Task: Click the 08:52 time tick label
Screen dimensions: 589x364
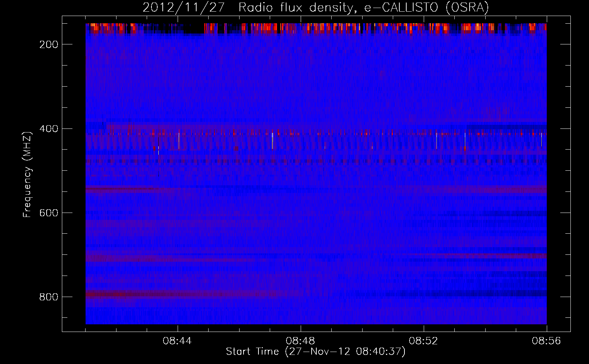Action: [424, 341]
